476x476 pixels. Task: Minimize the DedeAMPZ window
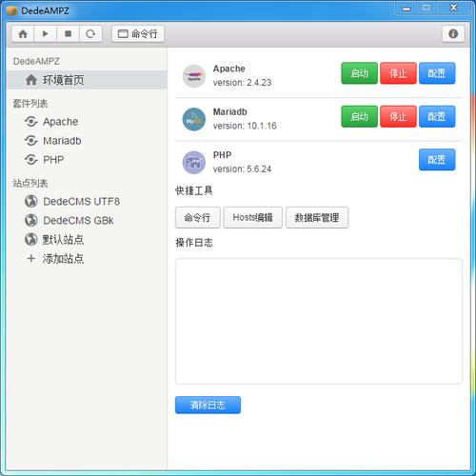(x=407, y=9)
